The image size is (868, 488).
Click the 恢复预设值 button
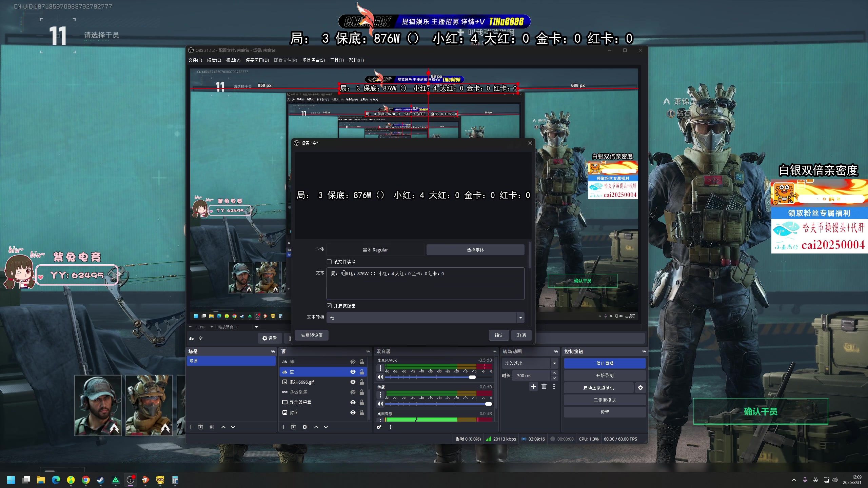tap(312, 335)
